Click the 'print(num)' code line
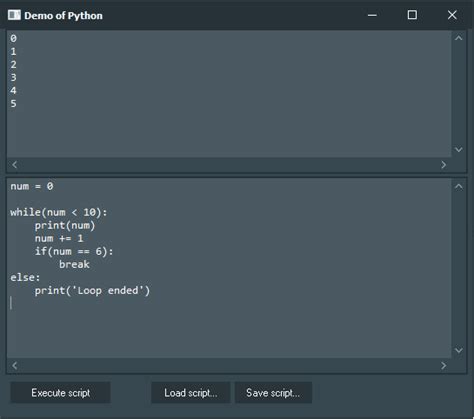 pyautogui.click(x=65, y=226)
